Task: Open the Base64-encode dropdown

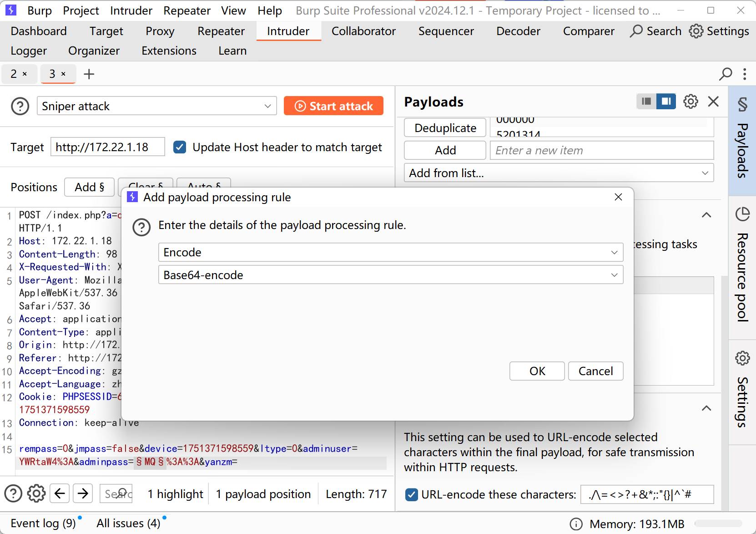Action: point(390,275)
